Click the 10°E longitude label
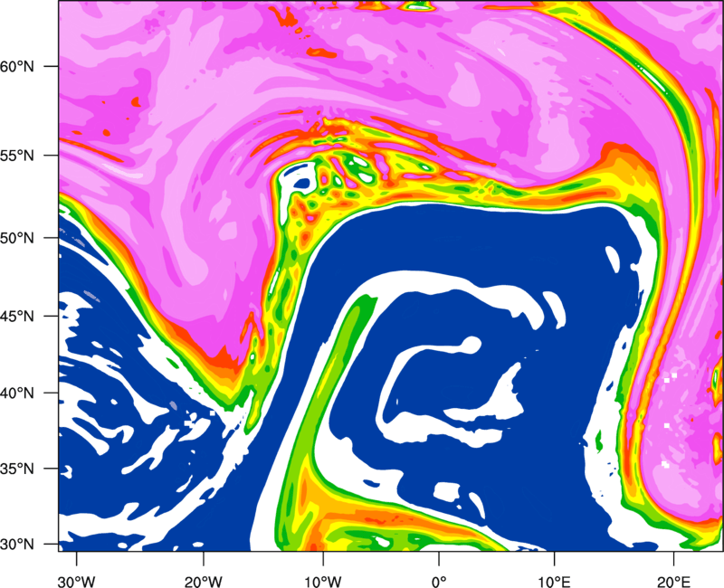 554,582
